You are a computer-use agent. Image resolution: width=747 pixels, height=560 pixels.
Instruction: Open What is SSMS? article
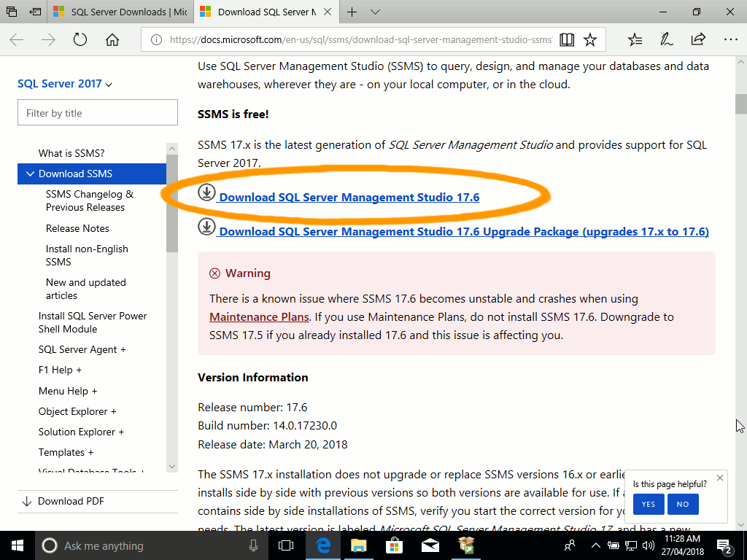click(71, 153)
